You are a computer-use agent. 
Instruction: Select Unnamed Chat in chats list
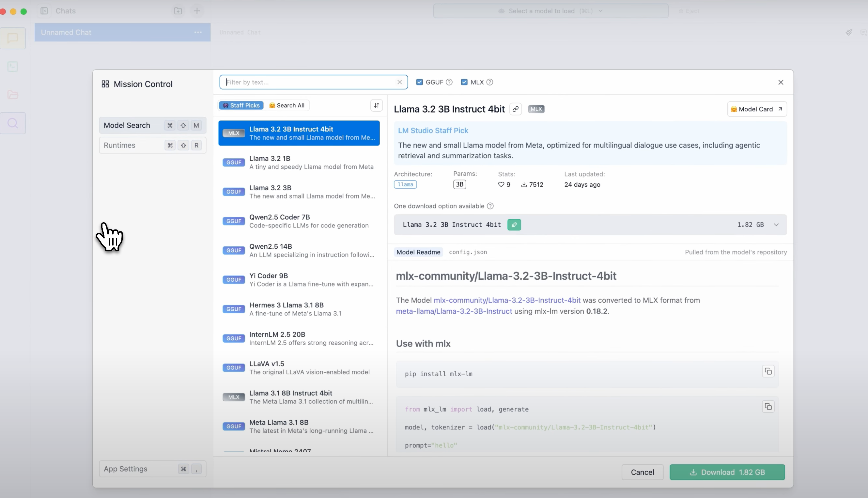122,33
